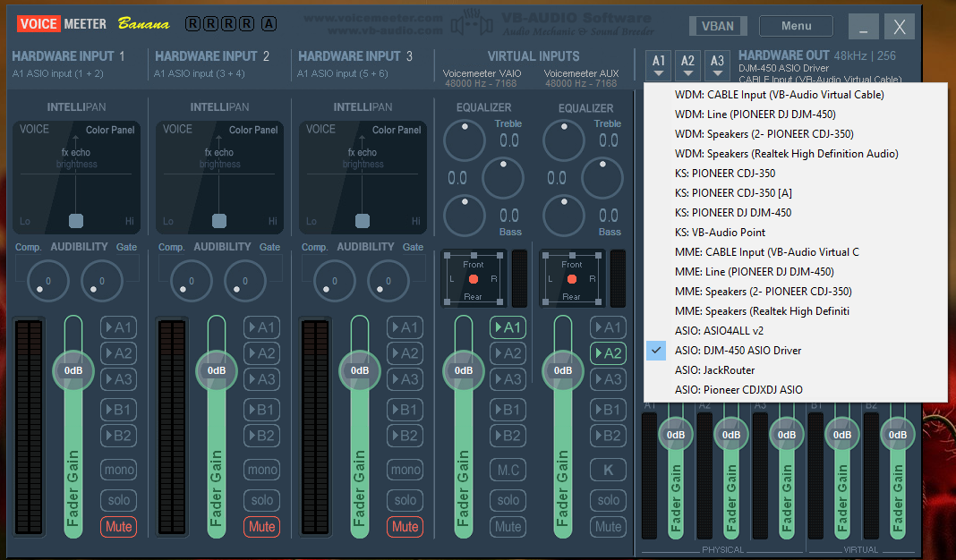
Task: Click the 0dB fader knob on Hardware Input 1
Action: 73,370
